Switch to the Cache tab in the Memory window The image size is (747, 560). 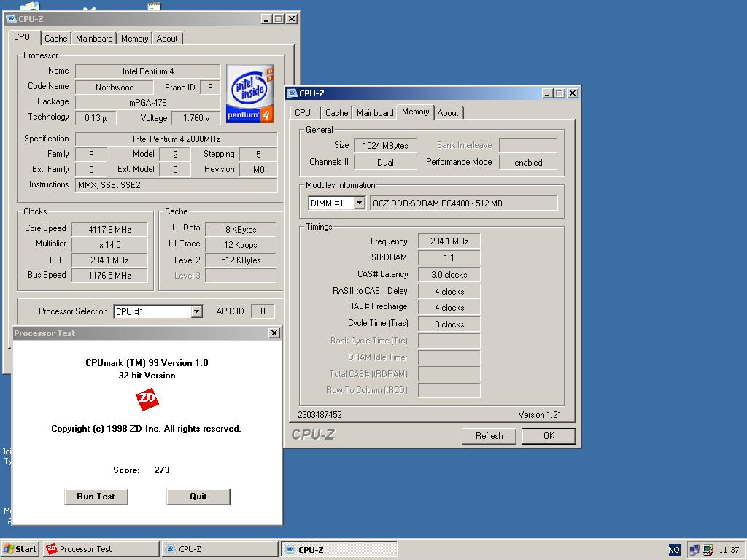coord(336,113)
